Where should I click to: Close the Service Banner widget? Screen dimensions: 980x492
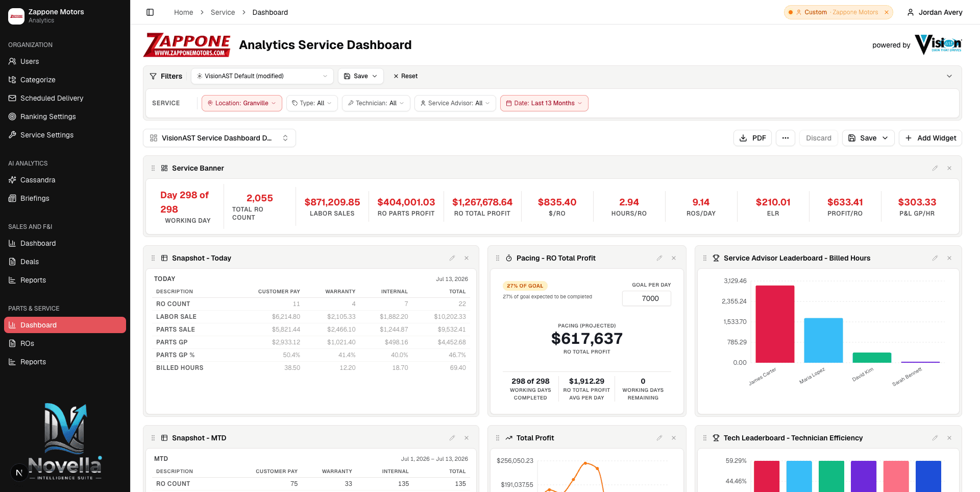click(x=949, y=168)
